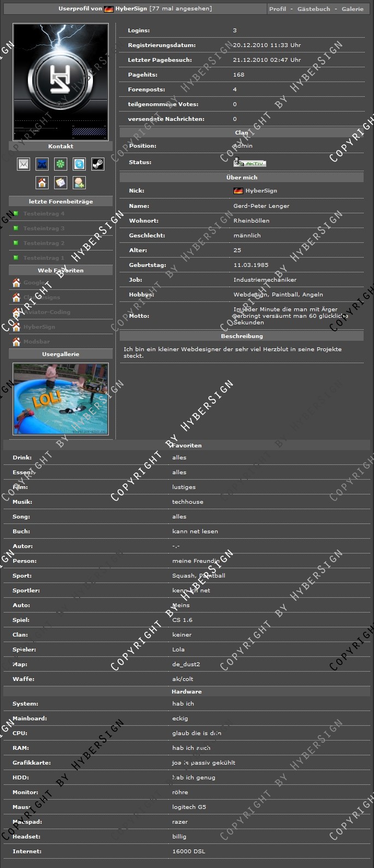Click the HyberSign lightning avatar image

click(x=61, y=81)
